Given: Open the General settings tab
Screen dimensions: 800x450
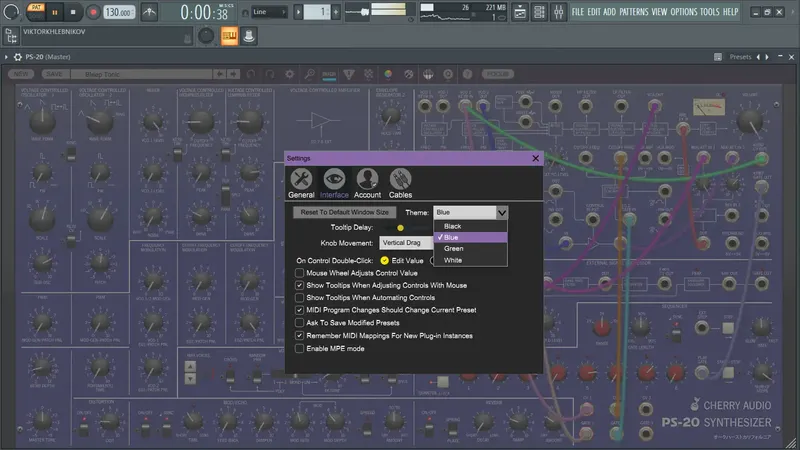Looking at the screenshot, I should coord(301,181).
